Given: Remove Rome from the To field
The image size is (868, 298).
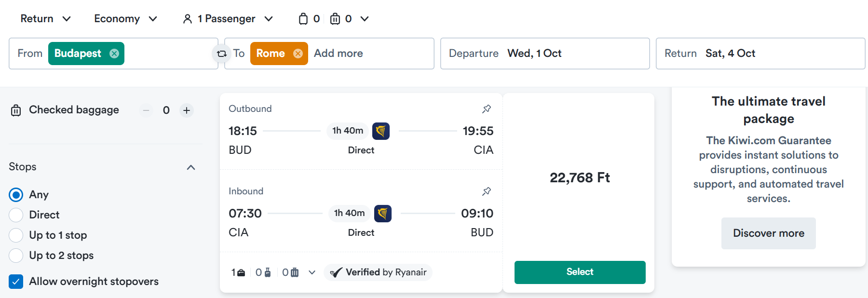Looking at the screenshot, I should pyautogui.click(x=298, y=54).
